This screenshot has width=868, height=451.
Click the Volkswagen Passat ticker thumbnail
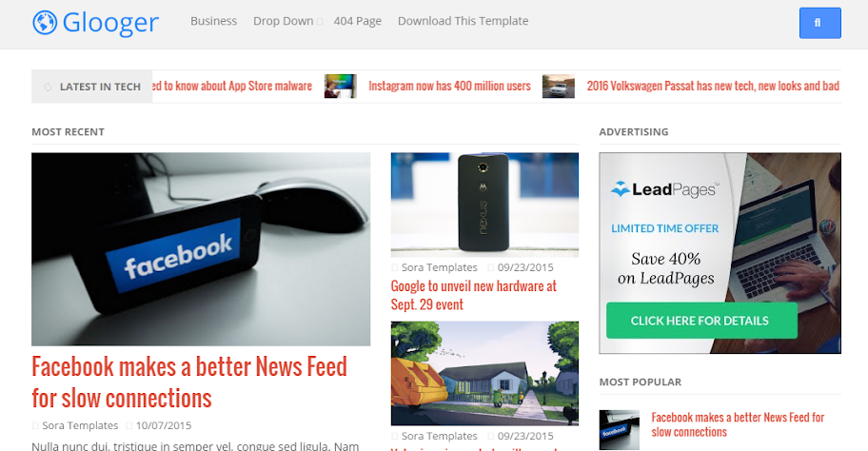[558, 87]
